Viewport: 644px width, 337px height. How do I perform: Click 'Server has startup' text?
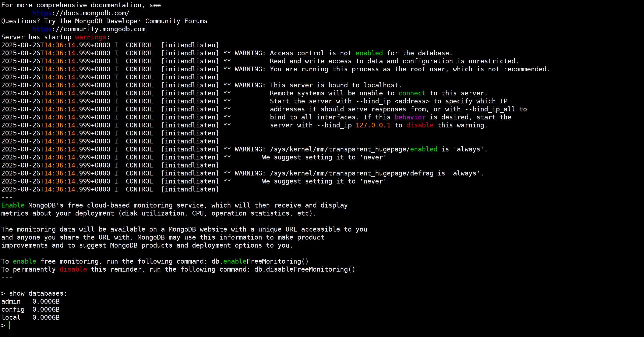(36, 37)
